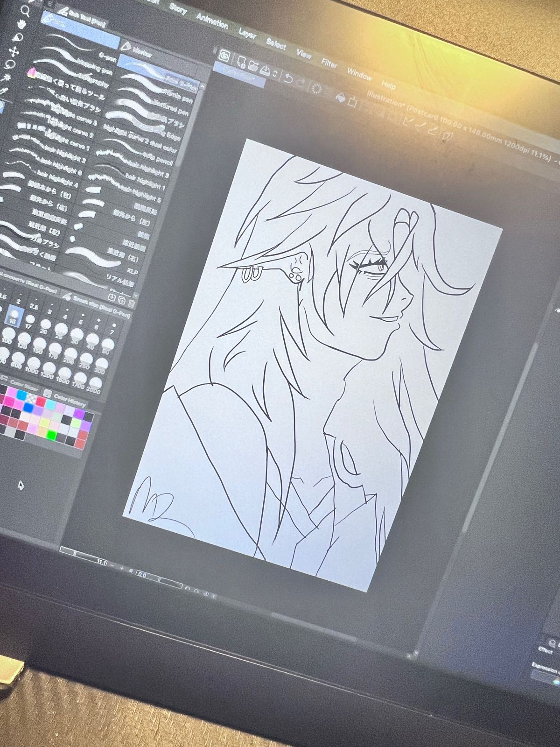The height and width of the screenshot is (747, 560).
Task: Pick the purple swatch in color history
Action: 80,413
